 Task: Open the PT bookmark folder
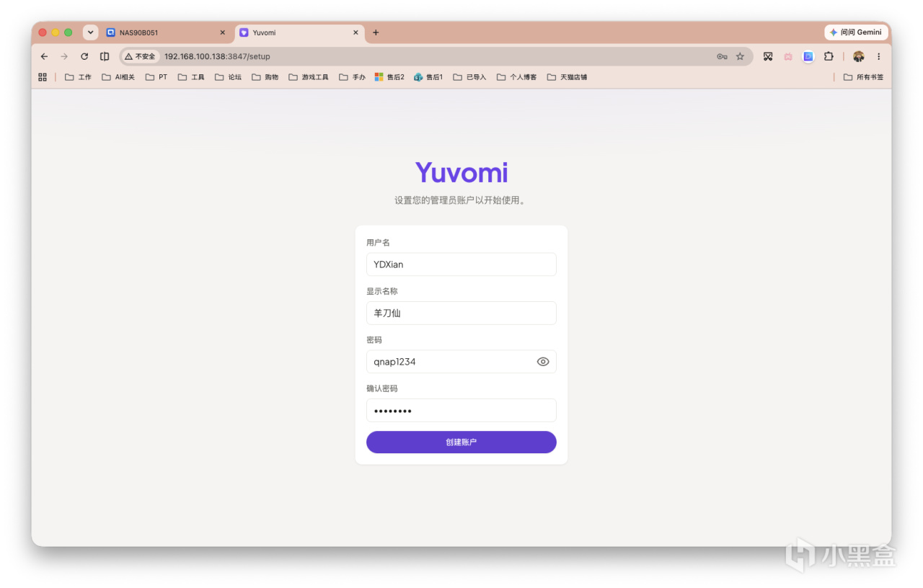156,77
